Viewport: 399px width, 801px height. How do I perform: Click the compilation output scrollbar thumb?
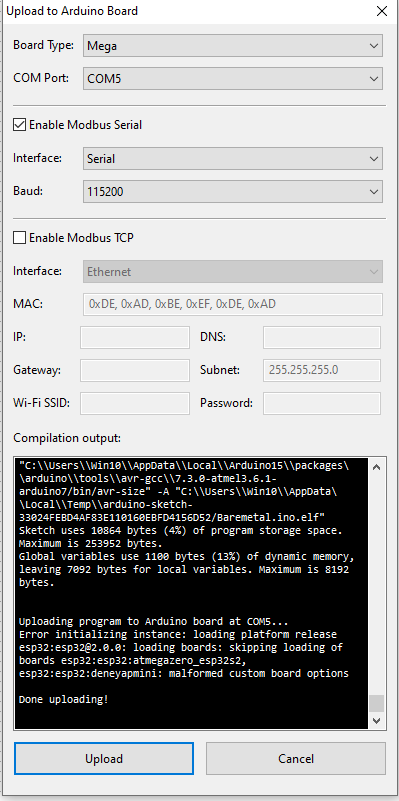(377, 703)
